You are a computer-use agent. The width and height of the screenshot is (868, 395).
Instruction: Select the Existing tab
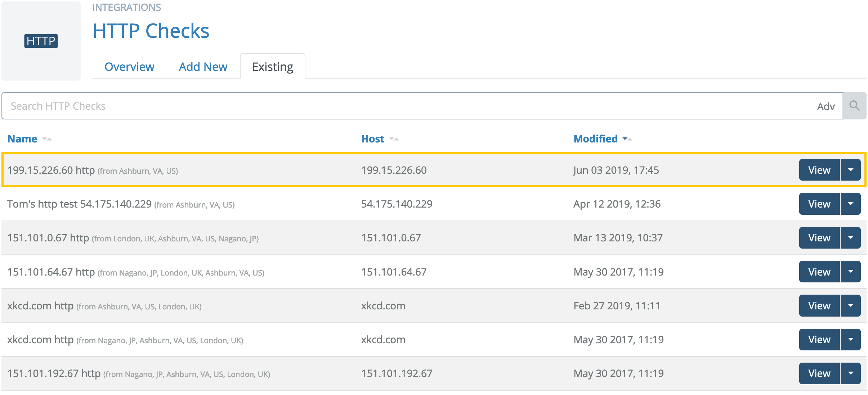pyautogui.click(x=273, y=67)
